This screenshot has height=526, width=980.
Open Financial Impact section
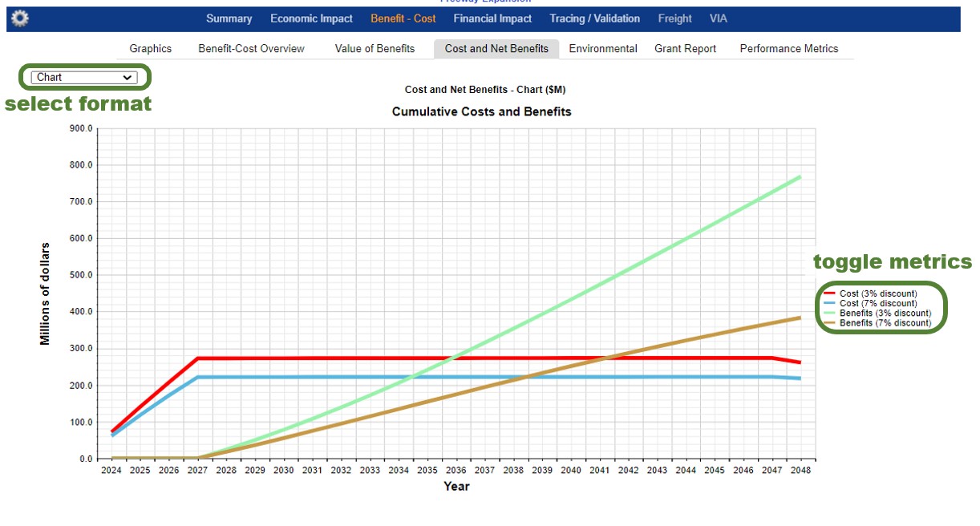492,18
